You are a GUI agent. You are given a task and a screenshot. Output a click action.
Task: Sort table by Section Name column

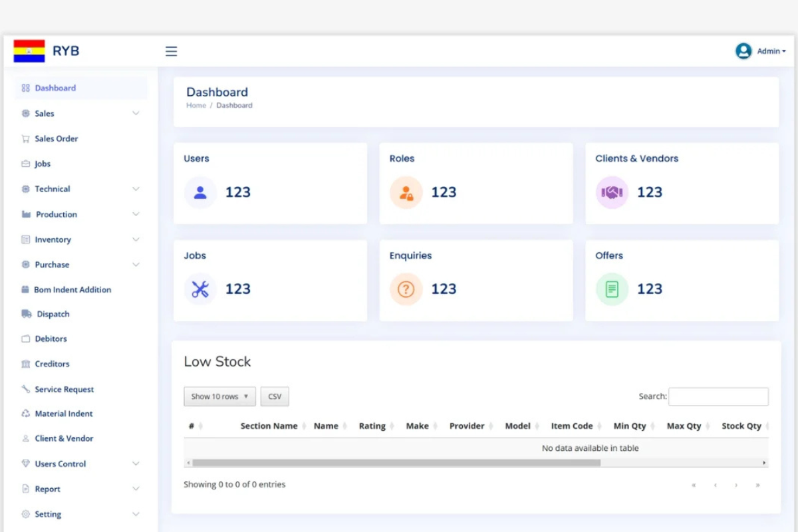pyautogui.click(x=269, y=426)
